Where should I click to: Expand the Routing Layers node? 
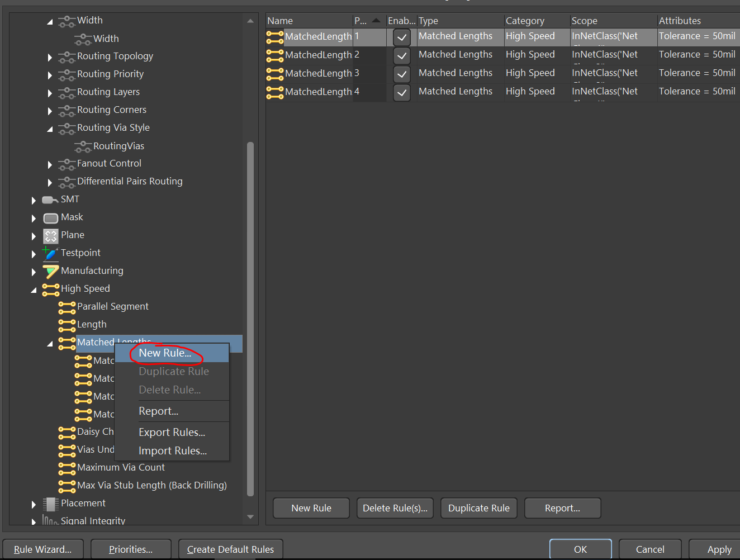pos(50,93)
